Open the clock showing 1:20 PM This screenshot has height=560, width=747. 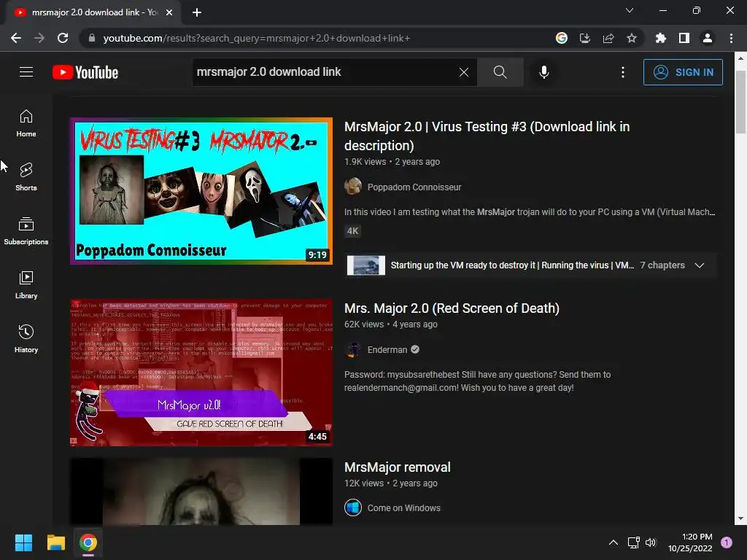pyautogui.click(x=690, y=542)
